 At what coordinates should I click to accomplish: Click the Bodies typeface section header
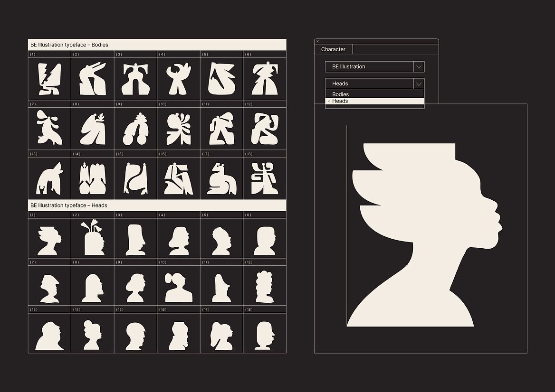click(x=157, y=45)
